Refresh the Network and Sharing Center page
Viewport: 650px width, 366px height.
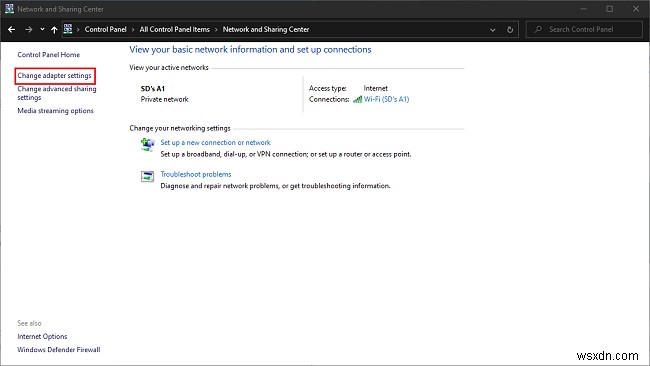coord(510,30)
